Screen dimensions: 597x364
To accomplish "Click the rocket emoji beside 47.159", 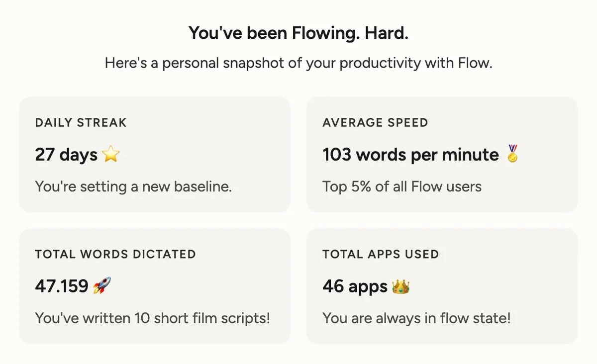I will 102,286.
